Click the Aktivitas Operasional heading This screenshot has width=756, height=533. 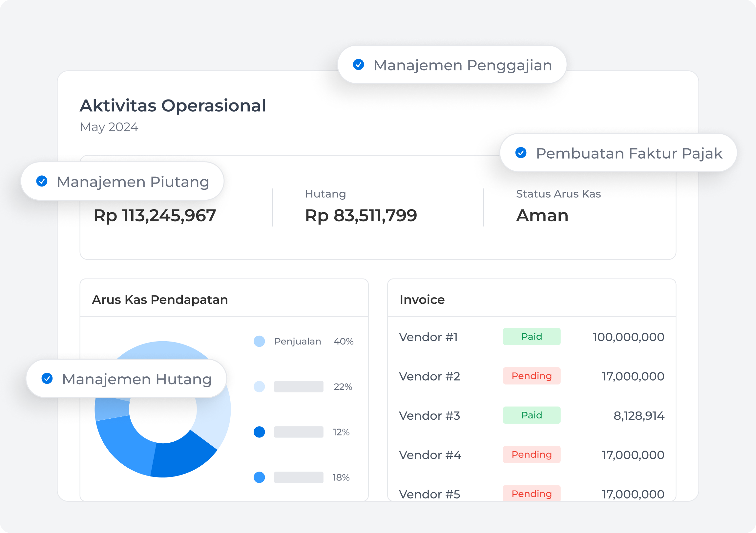point(173,105)
